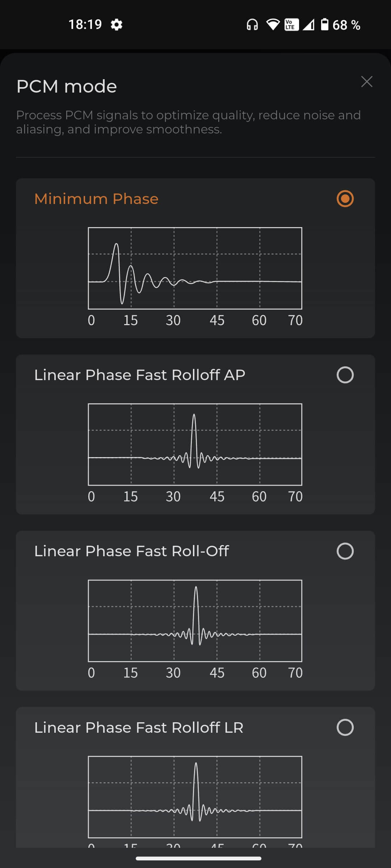The width and height of the screenshot is (391, 868).
Task: Tap the Linear Phase Fast Rolloff AP label
Action: pos(140,375)
